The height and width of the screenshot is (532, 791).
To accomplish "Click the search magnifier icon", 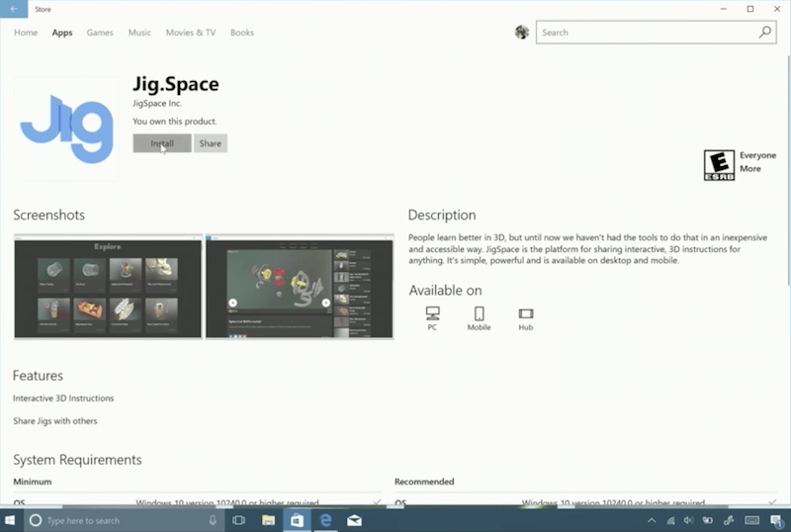I will [765, 33].
